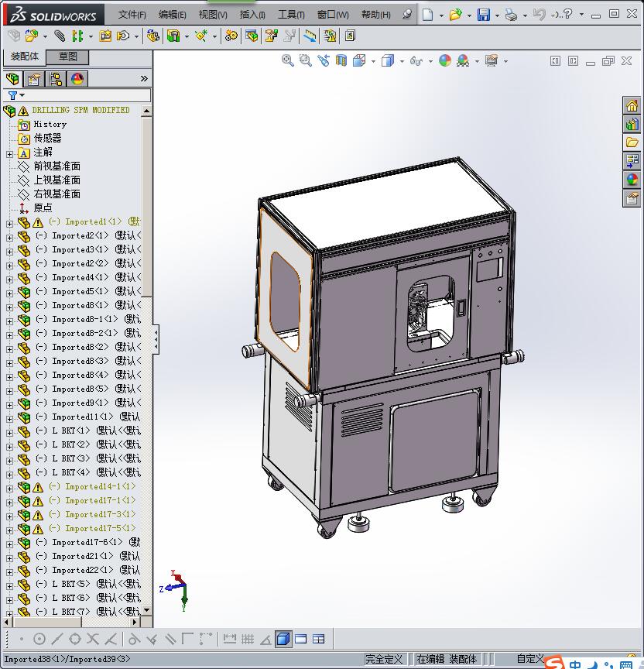Screen dimensions: 644x669
Task: Click 自定义 in the status bar
Action: click(530, 659)
